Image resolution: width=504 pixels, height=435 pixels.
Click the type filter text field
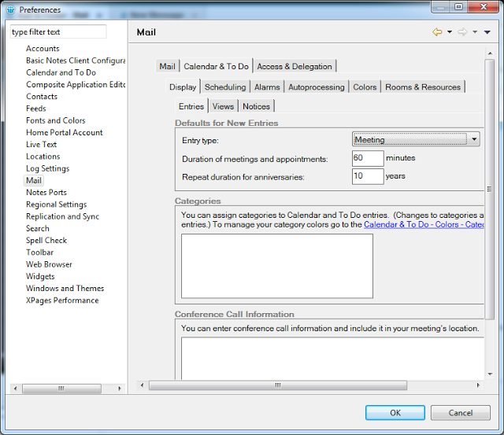pos(57,32)
